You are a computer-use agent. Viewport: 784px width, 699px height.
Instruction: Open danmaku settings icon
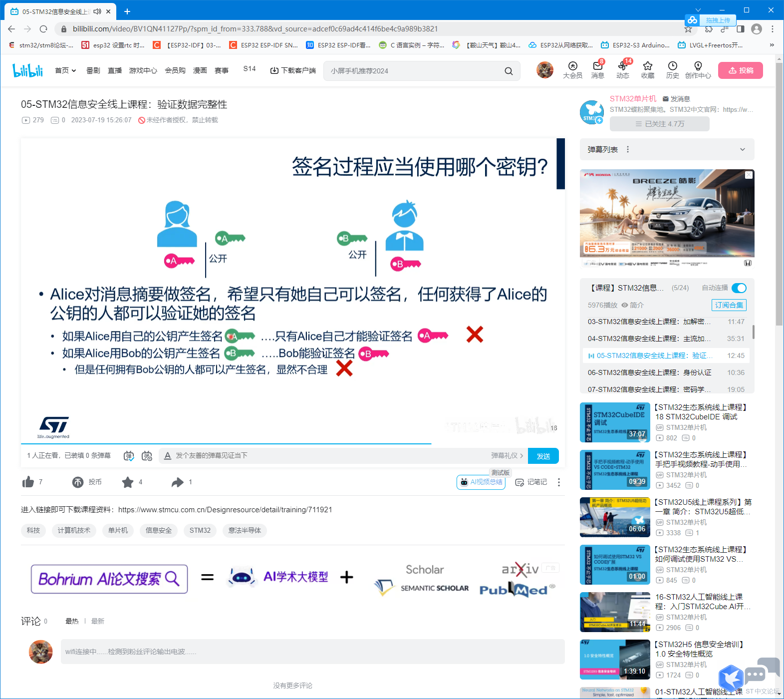[147, 455]
